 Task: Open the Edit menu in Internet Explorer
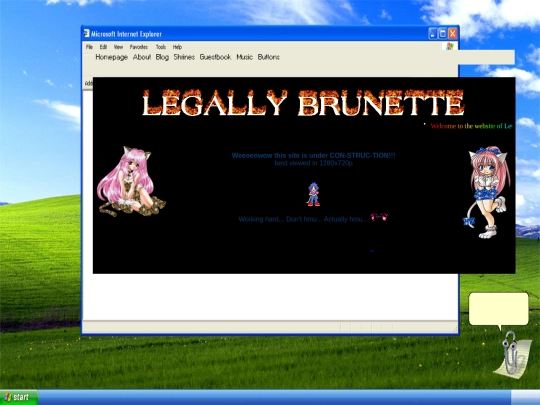[x=103, y=47]
